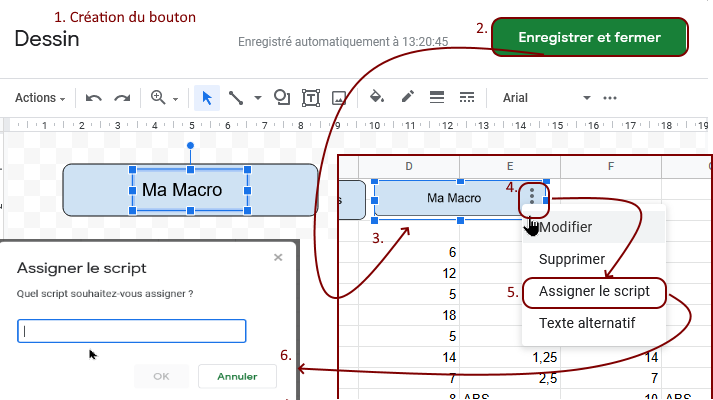Open the line type dropdown arrow
This screenshot has height=400, width=713.
pos(258,98)
